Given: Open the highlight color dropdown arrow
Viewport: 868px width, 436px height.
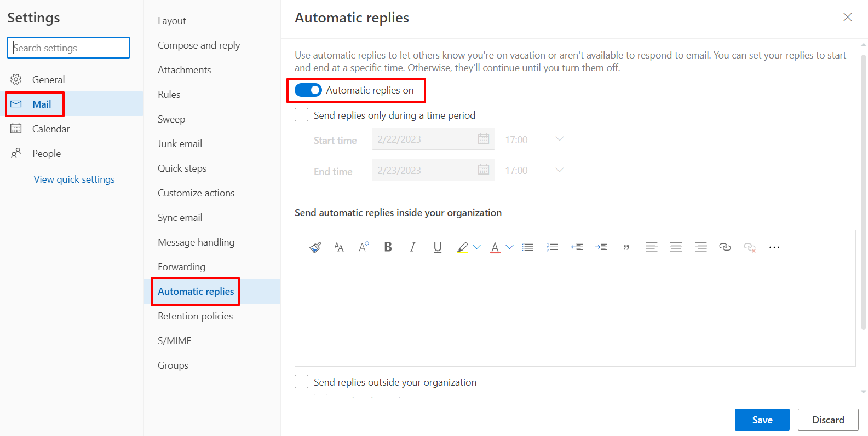Looking at the screenshot, I should pyautogui.click(x=476, y=247).
